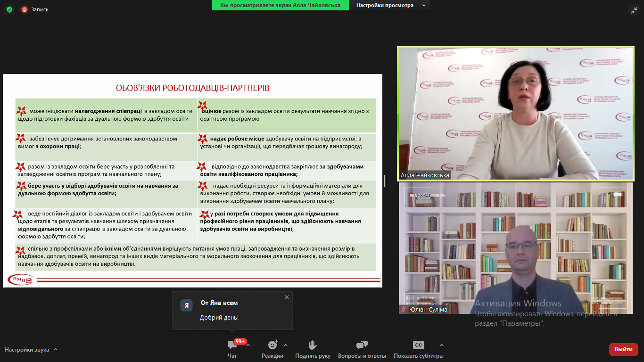Click the Алла Чайковська name label
The image size is (644, 362).
pos(425,175)
